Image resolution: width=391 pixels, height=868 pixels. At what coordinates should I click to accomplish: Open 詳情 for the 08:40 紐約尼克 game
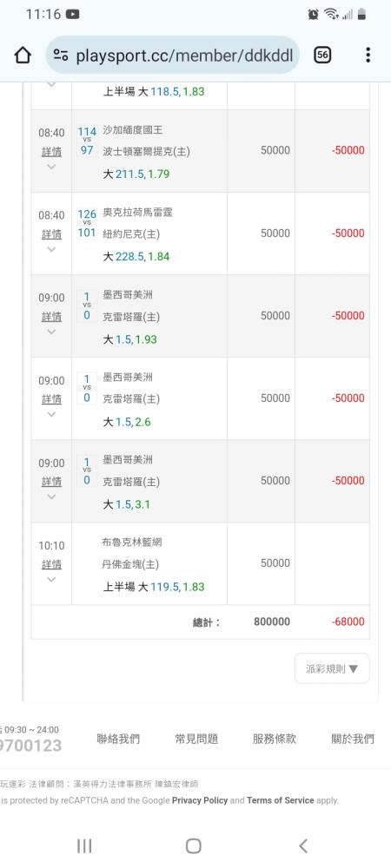pyautogui.click(x=51, y=234)
